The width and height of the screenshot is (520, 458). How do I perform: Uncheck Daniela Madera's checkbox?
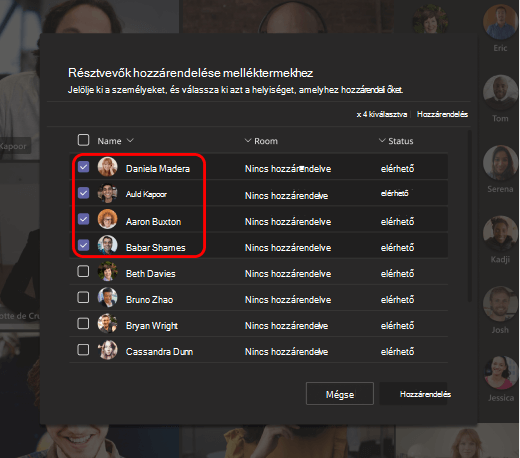tap(83, 167)
